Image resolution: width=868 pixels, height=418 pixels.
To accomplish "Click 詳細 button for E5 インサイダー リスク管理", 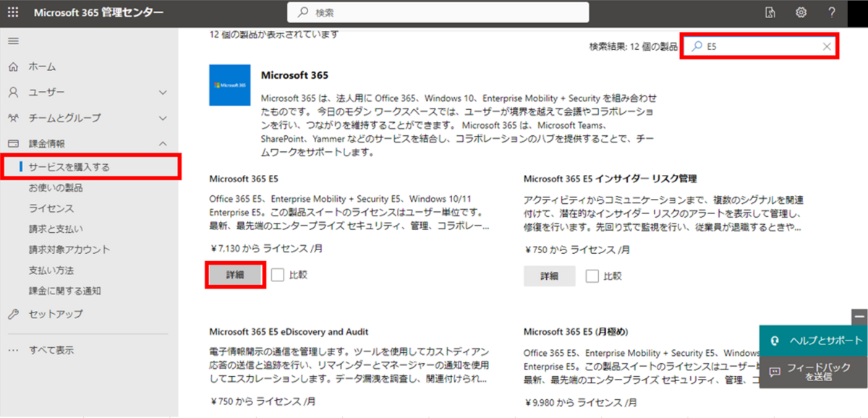I will tap(550, 276).
